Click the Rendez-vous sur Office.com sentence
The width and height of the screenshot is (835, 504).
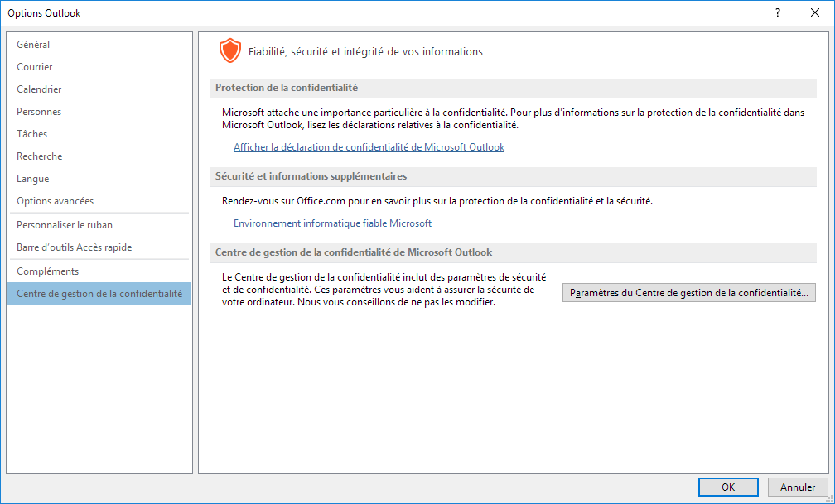tap(437, 201)
